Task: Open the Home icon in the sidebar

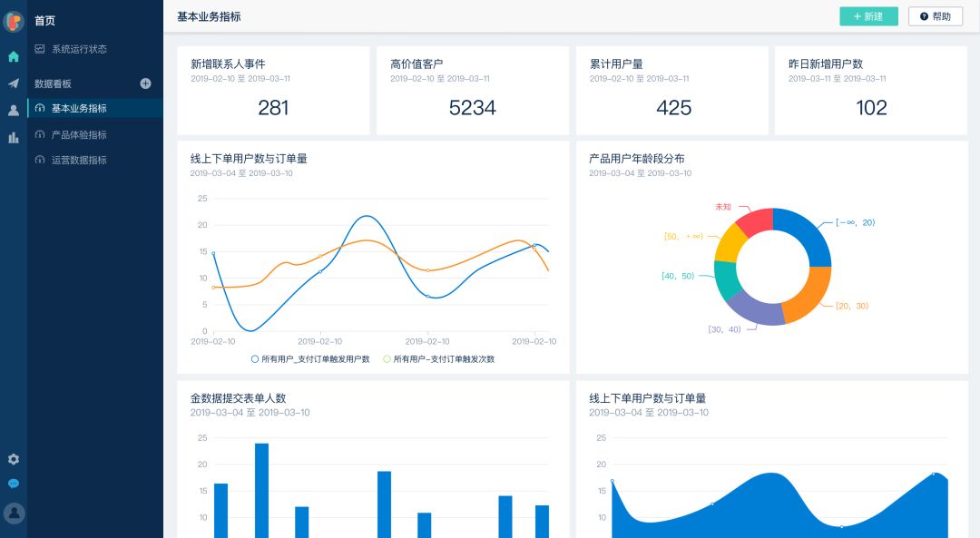Action: 13,56
